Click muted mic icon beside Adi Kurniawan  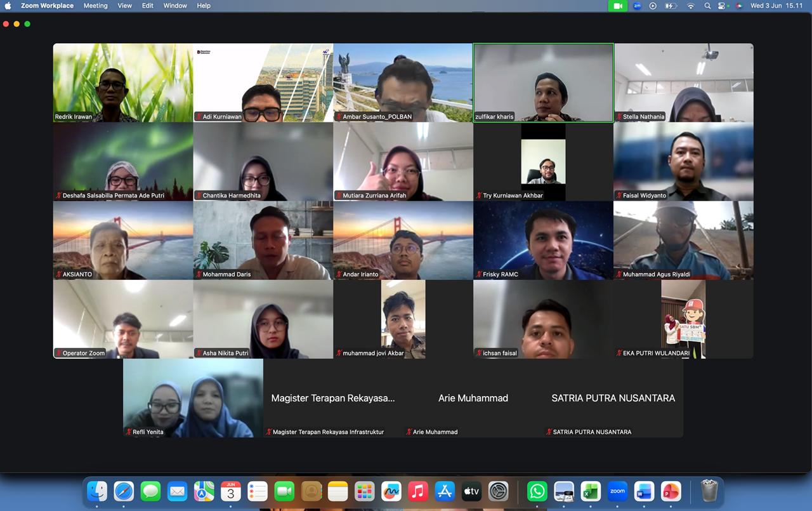(x=199, y=117)
